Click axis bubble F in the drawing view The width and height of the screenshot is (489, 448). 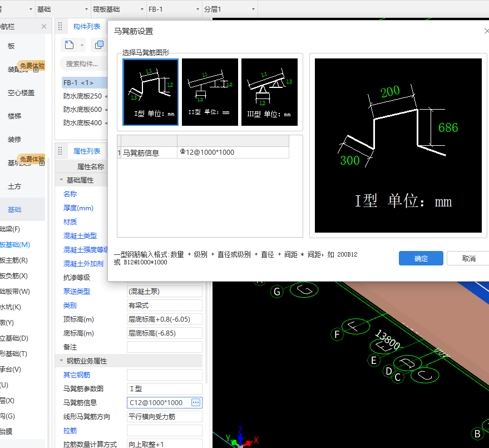click(x=337, y=334)
